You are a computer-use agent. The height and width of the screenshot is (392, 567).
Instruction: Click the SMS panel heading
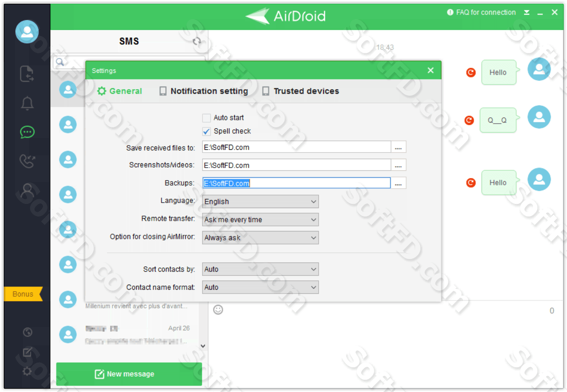129,41
